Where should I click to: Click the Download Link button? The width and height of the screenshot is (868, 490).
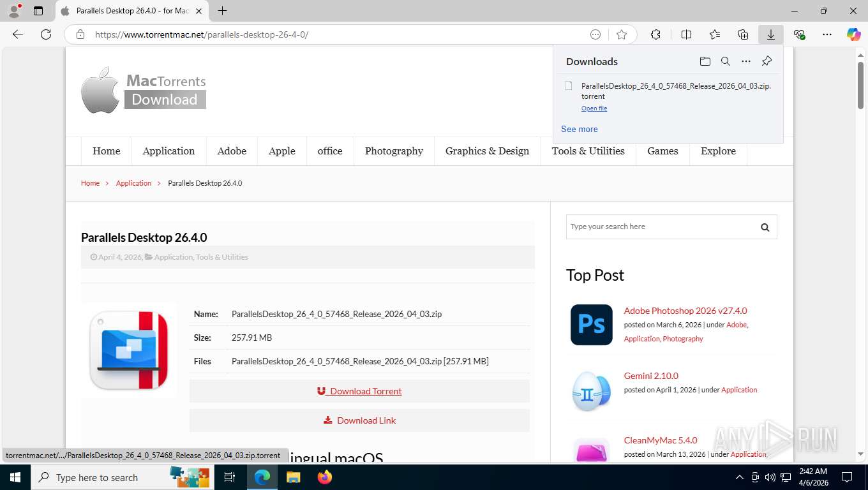tap(359, 420)
